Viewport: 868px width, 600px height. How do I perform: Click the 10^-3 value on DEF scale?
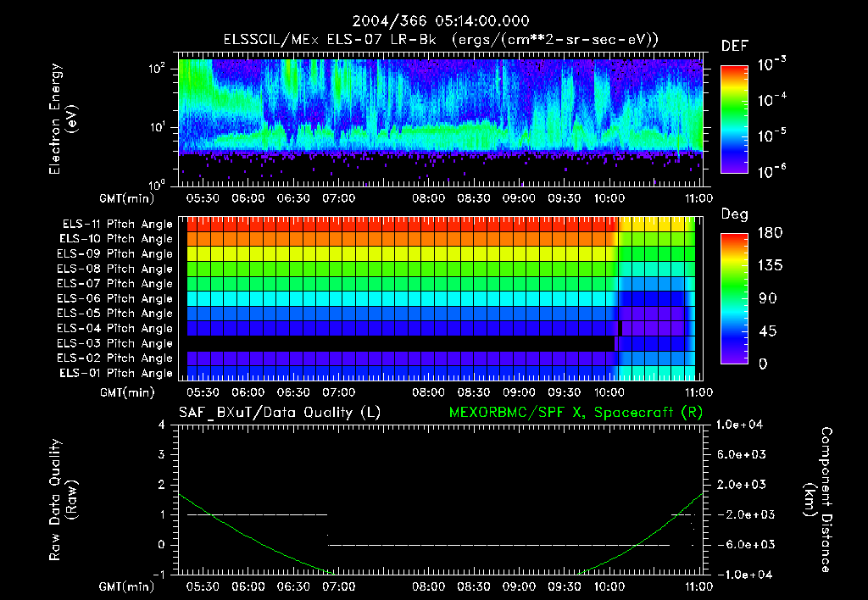[x=771, y=64]
